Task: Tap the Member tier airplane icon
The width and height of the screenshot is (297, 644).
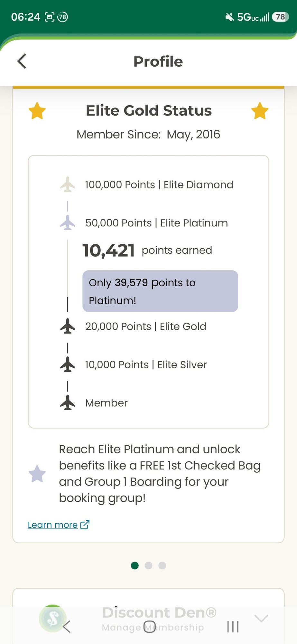Action: (68, 402)
